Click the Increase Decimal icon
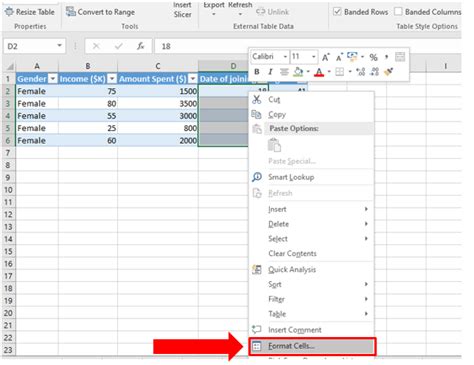 (x=361, y=71)
